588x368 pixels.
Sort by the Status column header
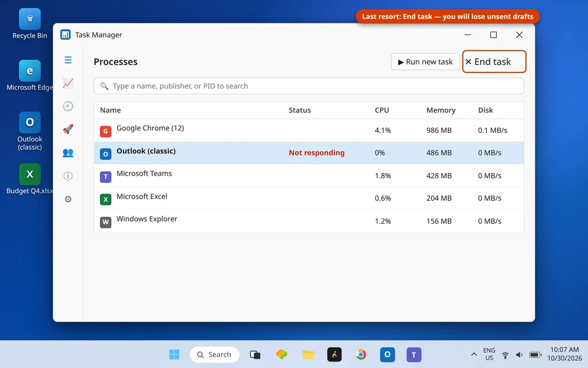[300, 110]
